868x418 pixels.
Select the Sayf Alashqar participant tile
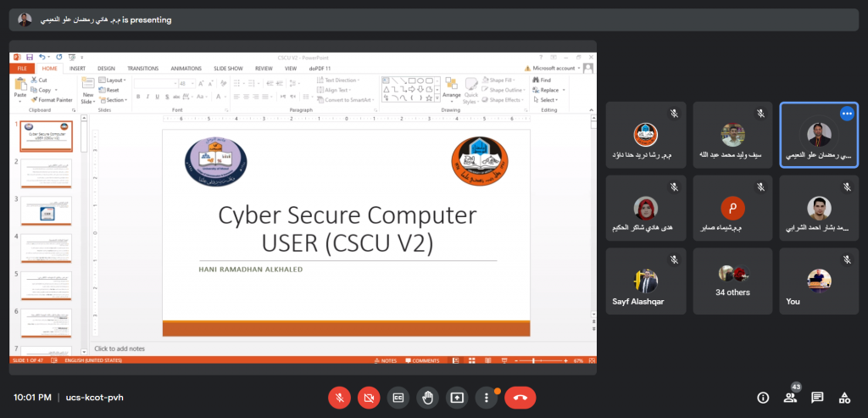(645, 281)
